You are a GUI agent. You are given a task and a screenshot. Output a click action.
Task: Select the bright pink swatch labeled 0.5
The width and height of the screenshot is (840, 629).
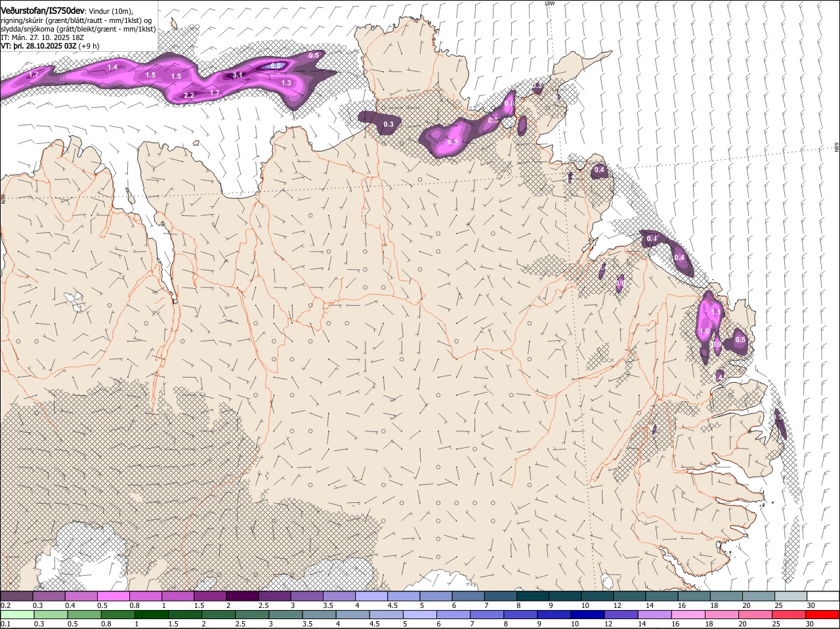(113, 596)
